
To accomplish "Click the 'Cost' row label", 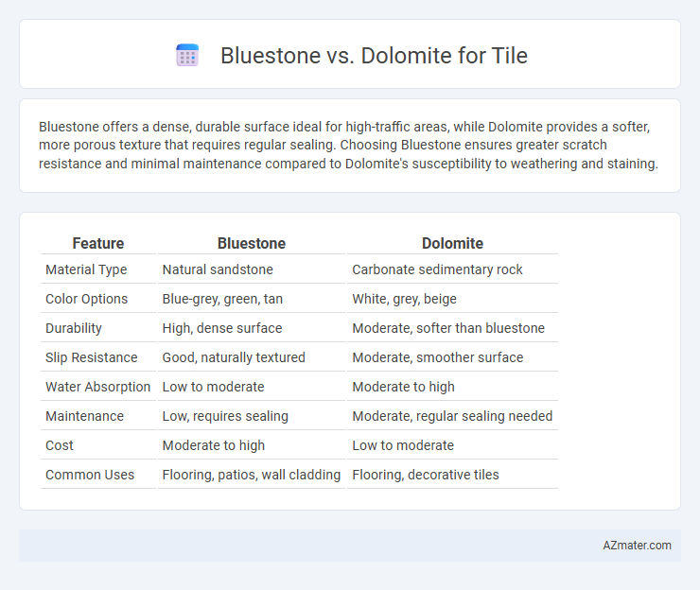I will (60, 445).
